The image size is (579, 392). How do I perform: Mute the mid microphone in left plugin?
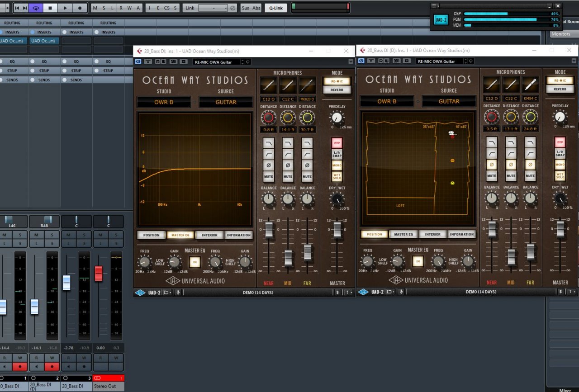click(288, 176)
